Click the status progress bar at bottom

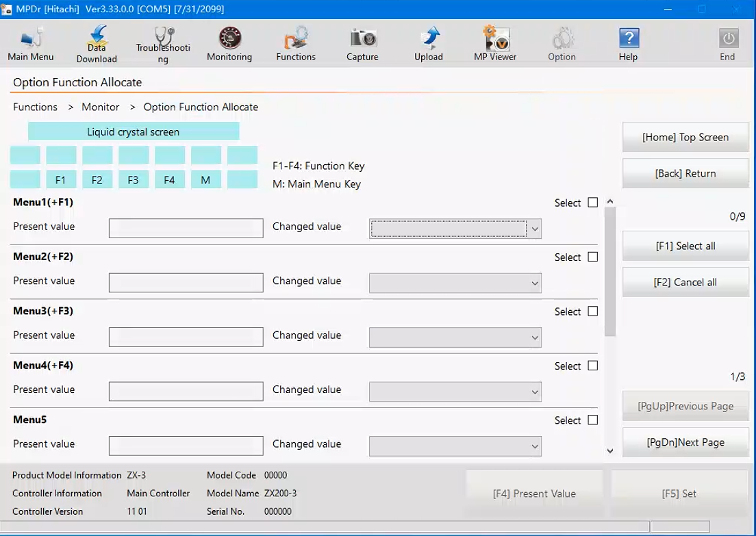(x=325, y=526)
